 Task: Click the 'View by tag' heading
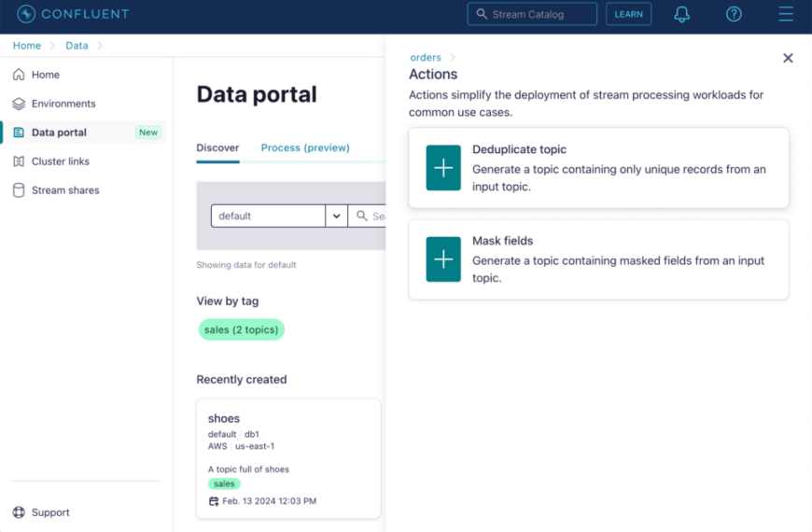228,301
